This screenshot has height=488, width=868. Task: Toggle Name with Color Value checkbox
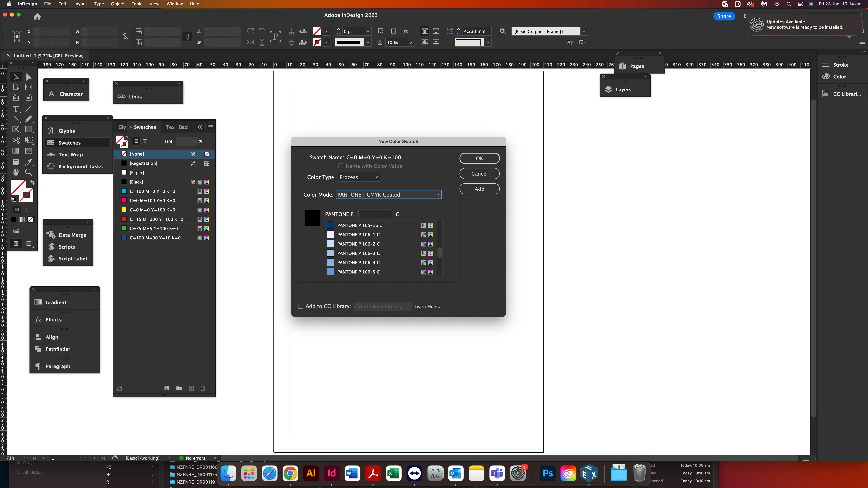click(x=341, y=166)
